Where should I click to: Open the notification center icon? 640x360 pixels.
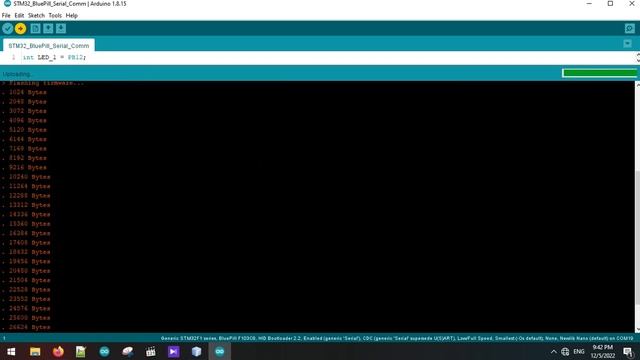point(629,351)
